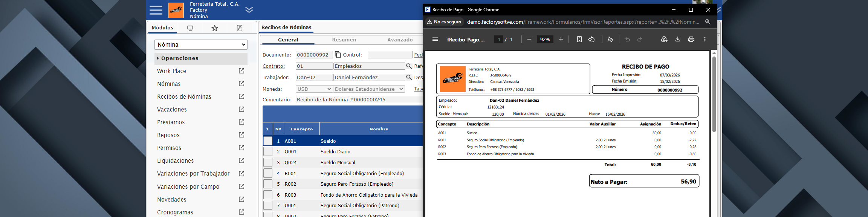Screen dimensions: 868x217
Task: Print the Recibo de Pago document
Action: click(x=691, y=40)
